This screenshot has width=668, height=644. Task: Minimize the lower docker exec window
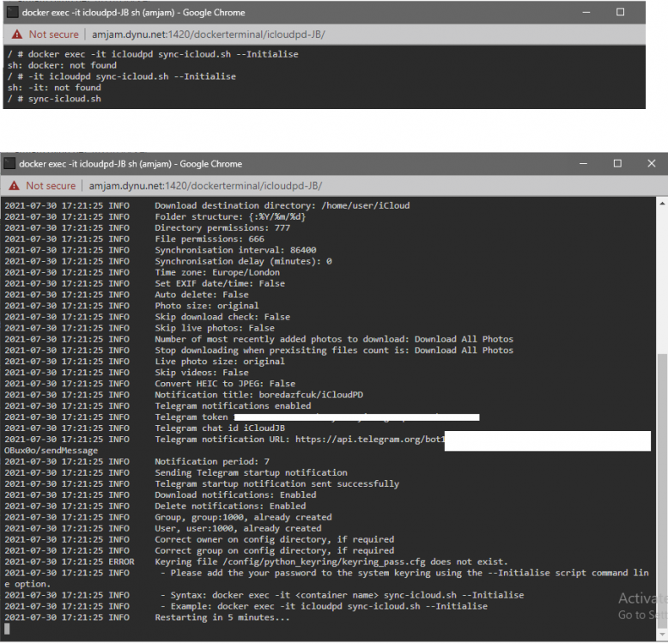point(583,163)
